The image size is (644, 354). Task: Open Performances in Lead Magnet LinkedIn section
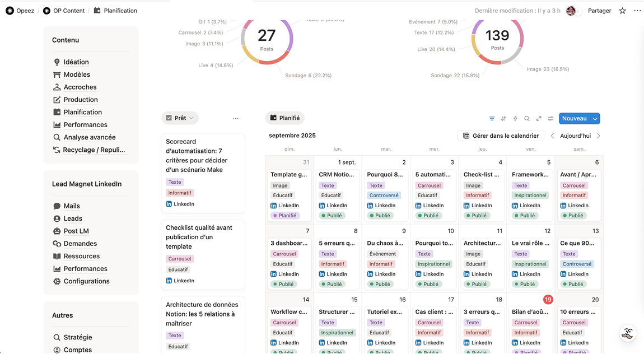[86, 268]
